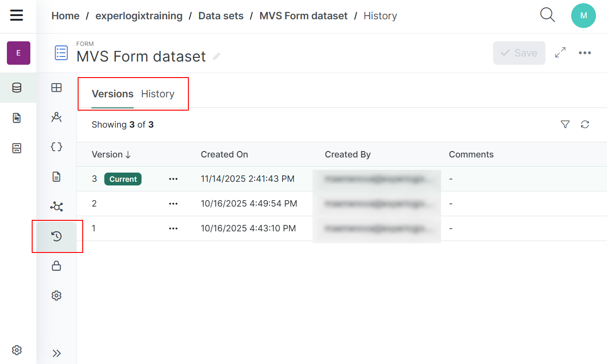This screenshot has height=364, width=607.
Task: Click the search magnifier icon
Action: click(547, 15)
